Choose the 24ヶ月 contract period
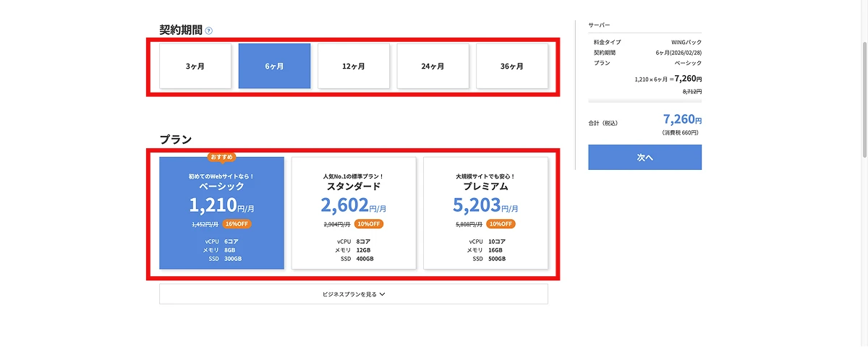Image resolution: width=868 pixels, height=347 pixels. [x=433, y=66]
